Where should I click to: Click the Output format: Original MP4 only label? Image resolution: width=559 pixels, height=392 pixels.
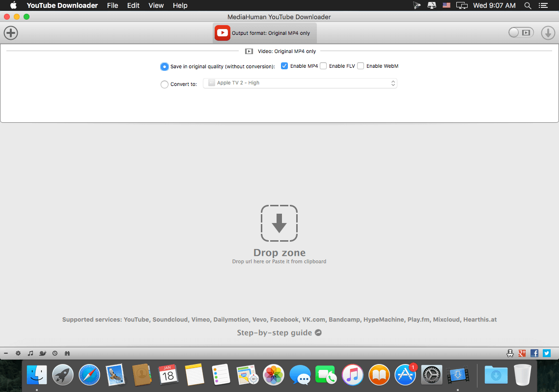point(271,33)
